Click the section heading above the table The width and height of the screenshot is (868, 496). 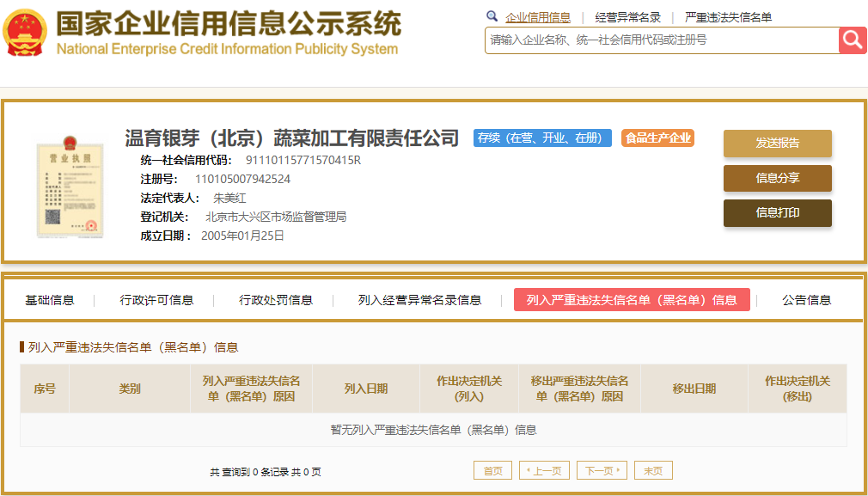pos(133,347)
